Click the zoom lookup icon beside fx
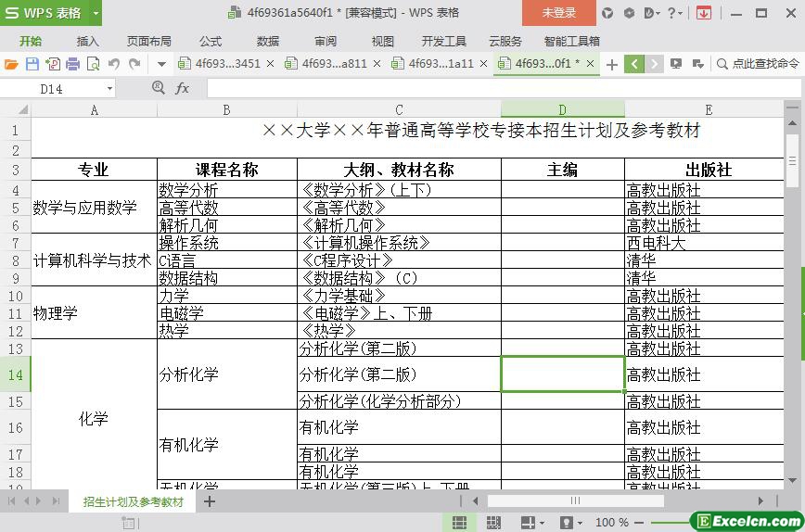 click(x=158, y=88)
